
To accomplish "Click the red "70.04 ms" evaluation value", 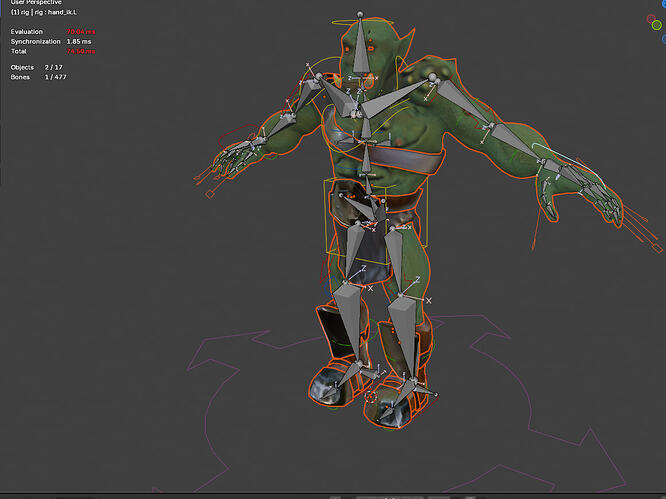I will coord(81,32).
